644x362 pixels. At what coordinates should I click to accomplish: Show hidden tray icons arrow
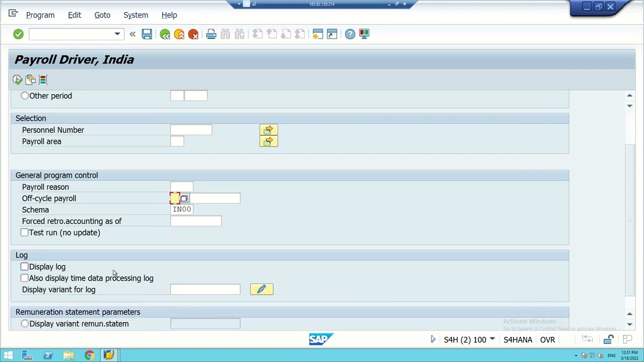[x=576, y=355]
